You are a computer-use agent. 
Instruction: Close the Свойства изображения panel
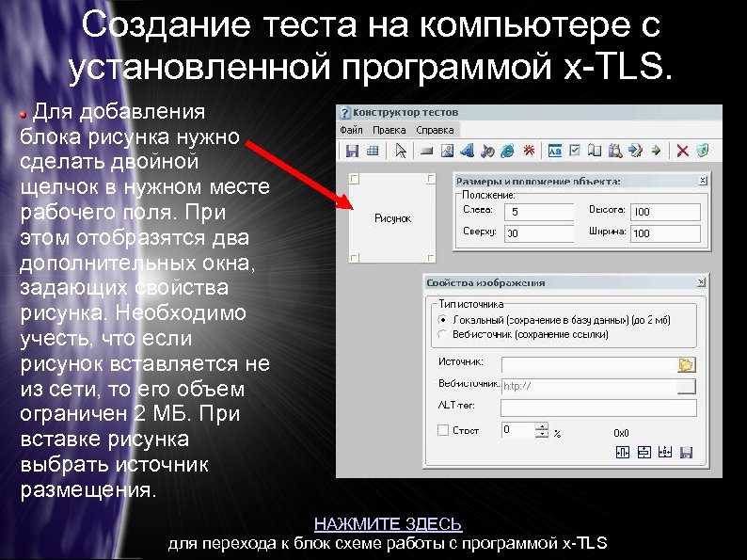tap(701, 282)
